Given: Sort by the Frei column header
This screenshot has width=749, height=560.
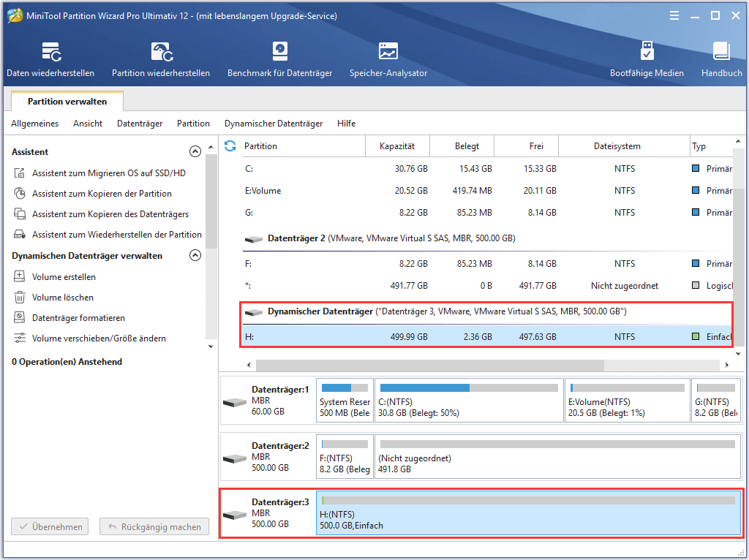Looking at the screenshot, I should [x=527, y=146].
